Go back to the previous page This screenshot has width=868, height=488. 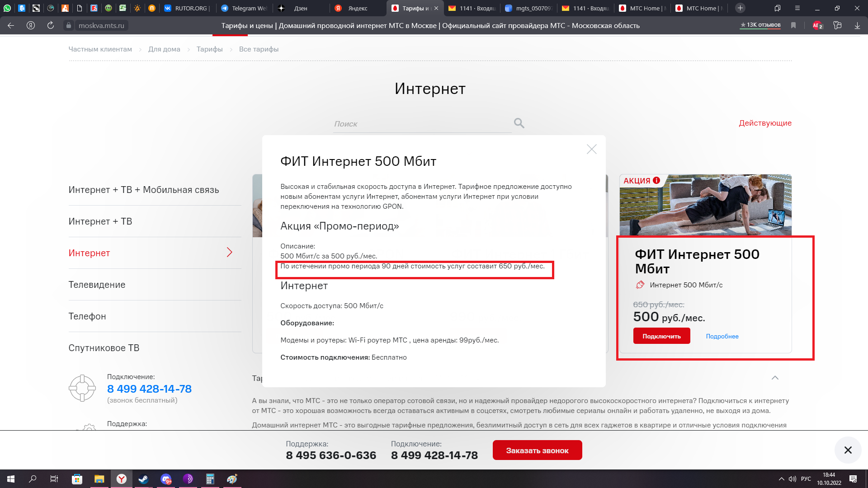tap(11, 25)
